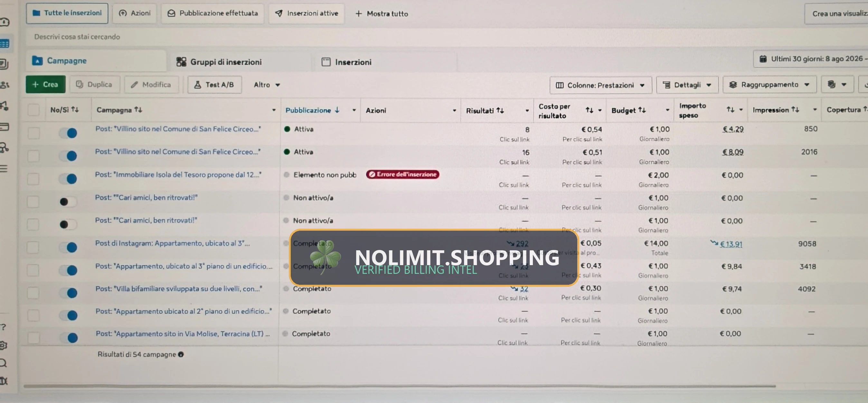868x403 pixels.
Task: Click the Modifica pencil button
Action: coord(151,84)
